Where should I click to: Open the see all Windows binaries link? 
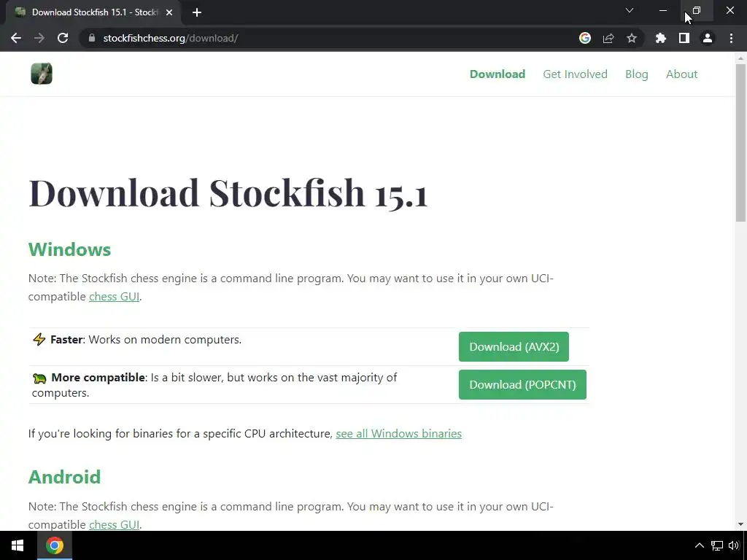click(x=399, y=433)
